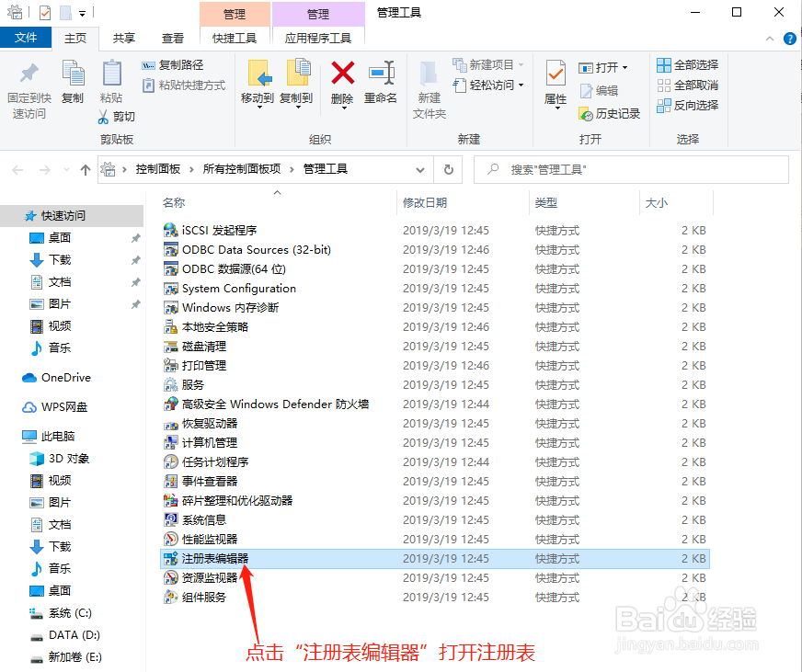The width and height of the screenshot is (802, 672).
Task: Collapse the ribbon with the chevron arrow
Action: coord(770,38)
